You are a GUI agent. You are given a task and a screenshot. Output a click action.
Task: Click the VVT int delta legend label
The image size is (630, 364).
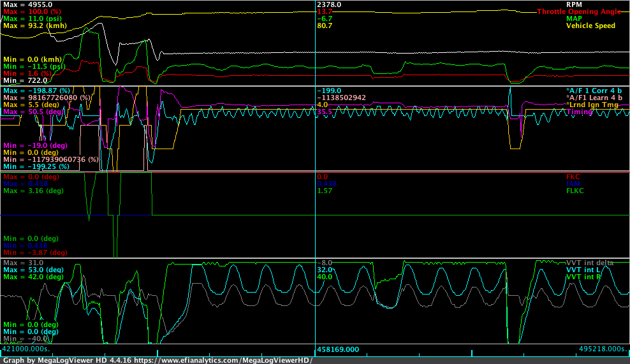[590, 263]
